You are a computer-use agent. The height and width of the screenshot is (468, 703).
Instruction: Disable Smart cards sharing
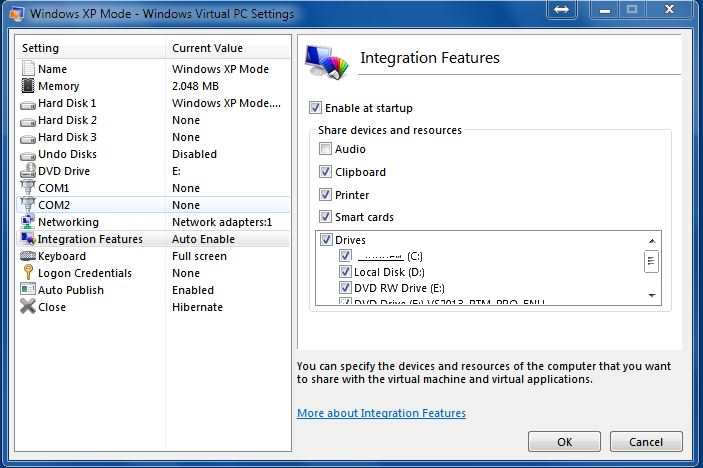[325, 217]
